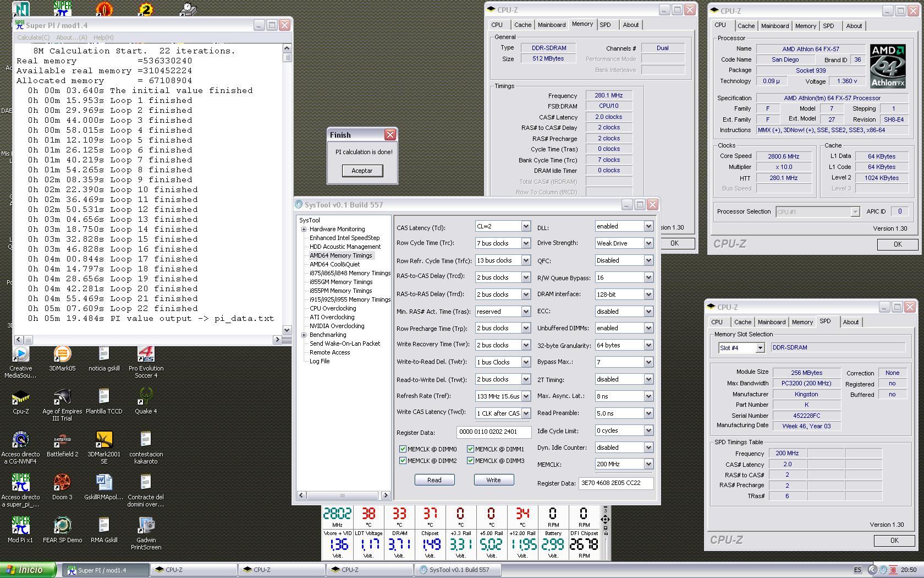
Task: Open the 3DMark05 desktop icon
Action: pyautogui.click(x=62, y=355)
